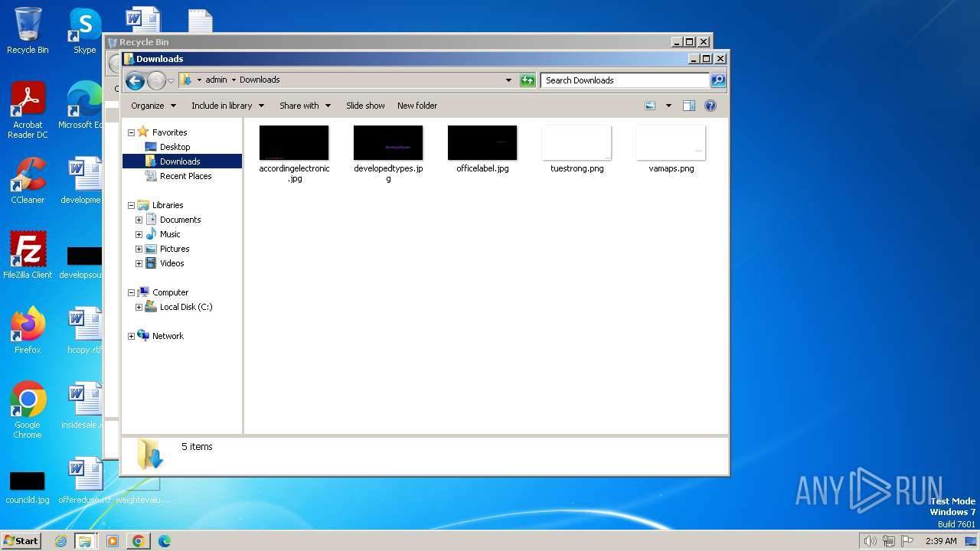Select Local Disk (C:) in tree
Viewport: 980px width, 551px height.
[186, 307]
